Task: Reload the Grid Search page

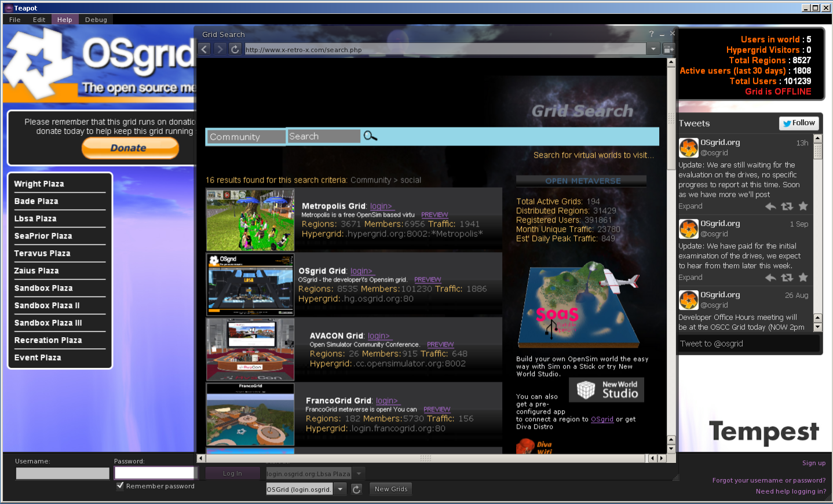Action: (x=235, y=49)
